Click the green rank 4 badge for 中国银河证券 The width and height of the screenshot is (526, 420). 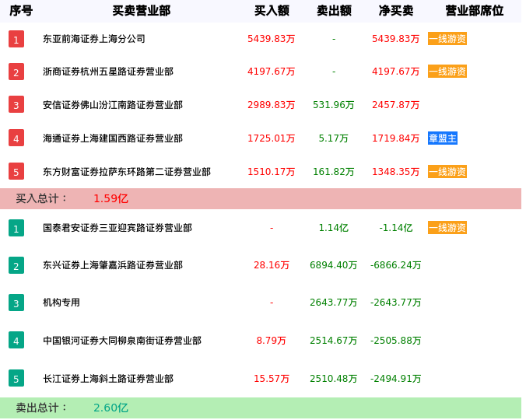[16, 340]
